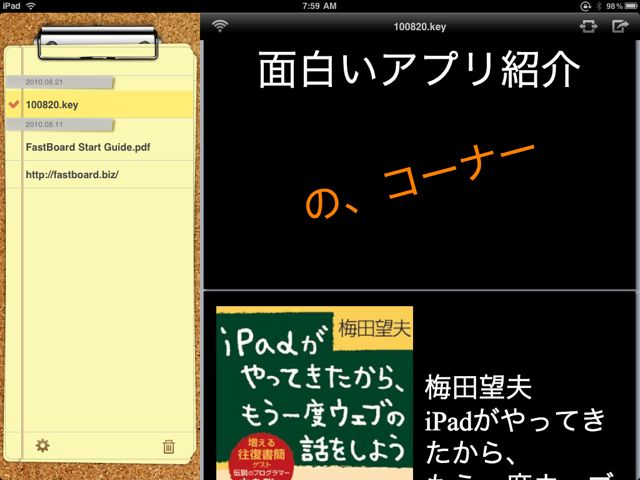Open settings gear on the clipboard
Image resolution: width=640 pixels, height=480 pixels.
(42, 445)
